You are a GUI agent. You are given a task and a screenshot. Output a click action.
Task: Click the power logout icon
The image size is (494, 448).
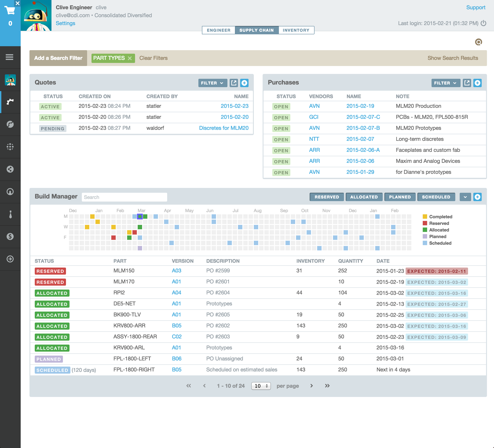click(x=483, y=23)
